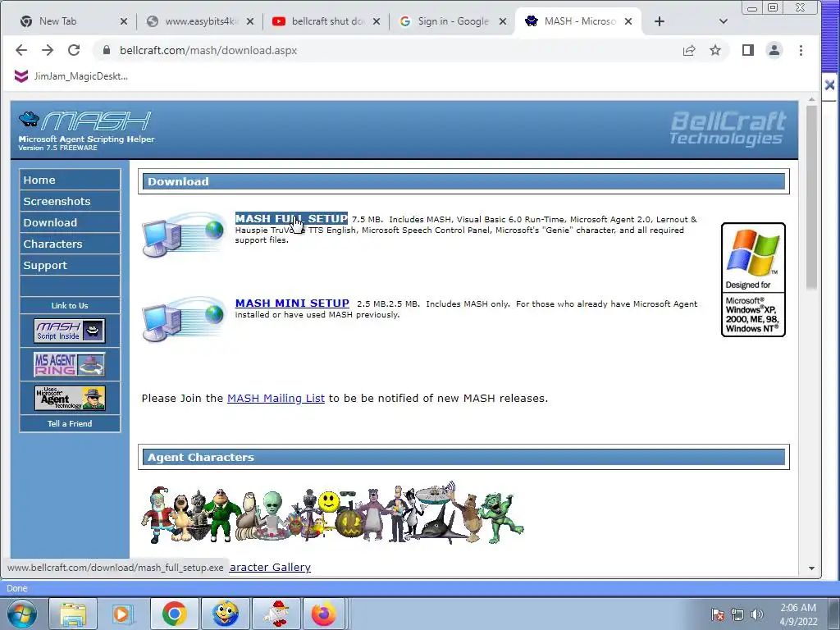Click the network tray icon

[x=737, y=614]
